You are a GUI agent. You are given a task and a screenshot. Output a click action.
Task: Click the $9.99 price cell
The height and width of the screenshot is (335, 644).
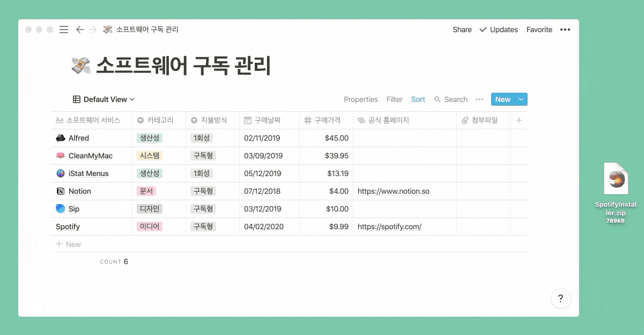coord(326,227)
